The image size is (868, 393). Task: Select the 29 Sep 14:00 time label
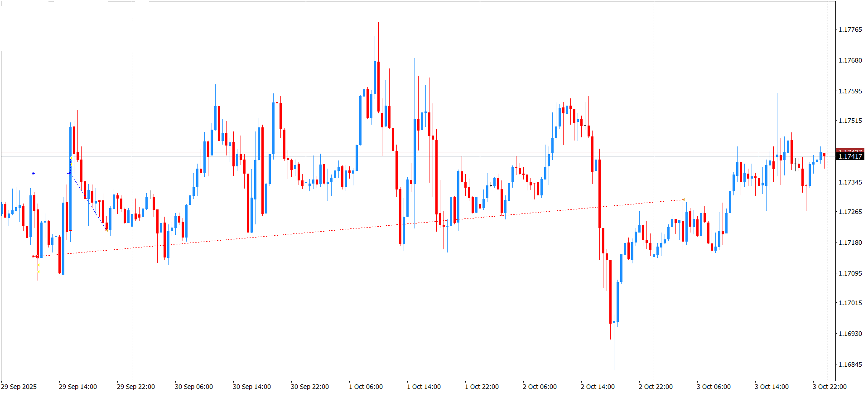coord(78,387)
